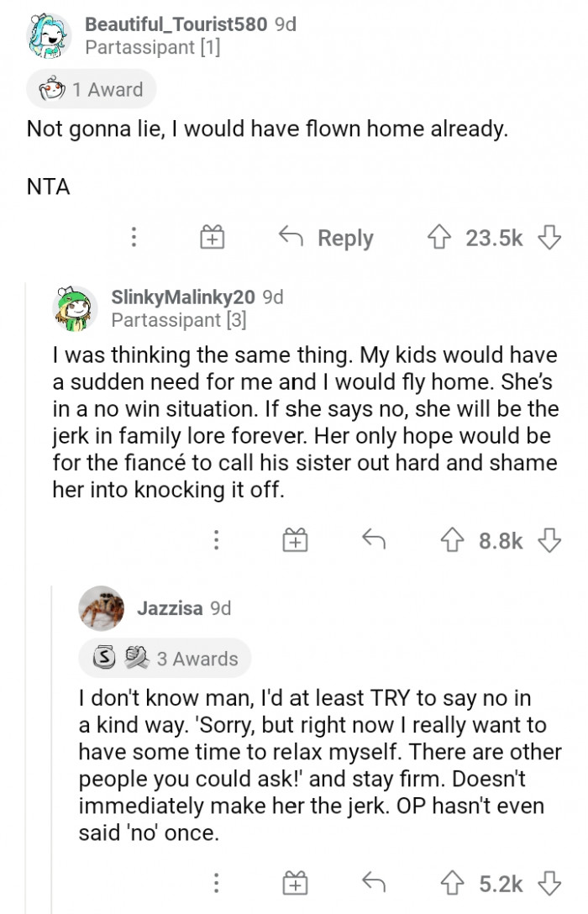View Jazzisa's 3 Awards badge
The width and height of the screenshot is (588, 914).
point(165,659)
